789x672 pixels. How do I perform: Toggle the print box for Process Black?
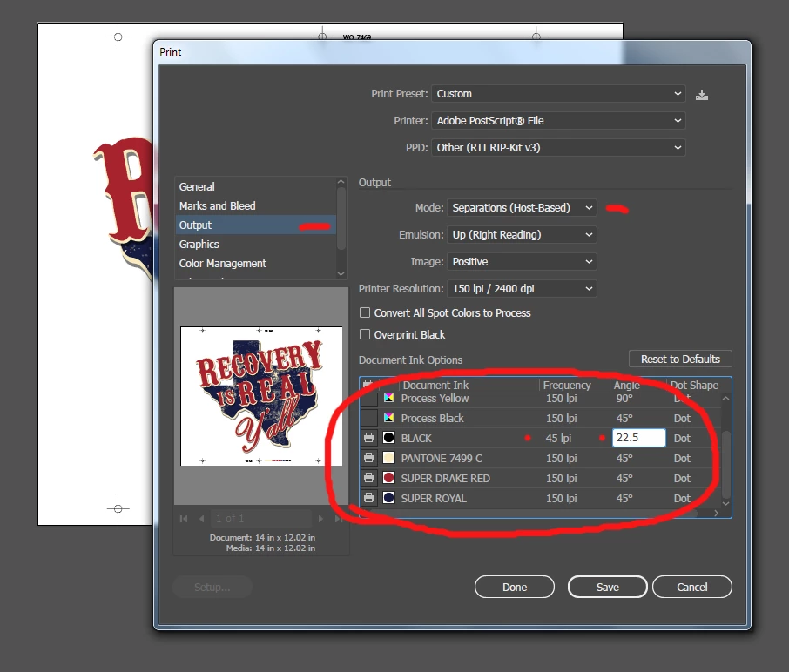coord(369,418)
